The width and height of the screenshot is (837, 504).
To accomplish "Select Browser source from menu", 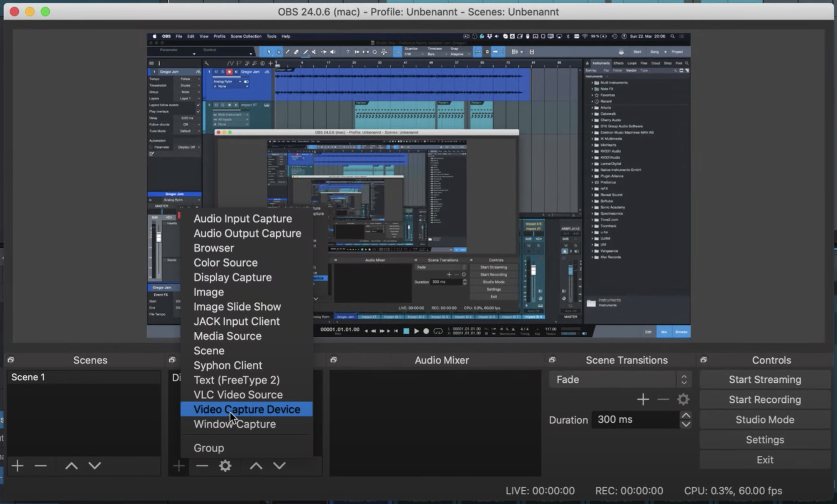I will pyautogui.click(x=247, y=248).
